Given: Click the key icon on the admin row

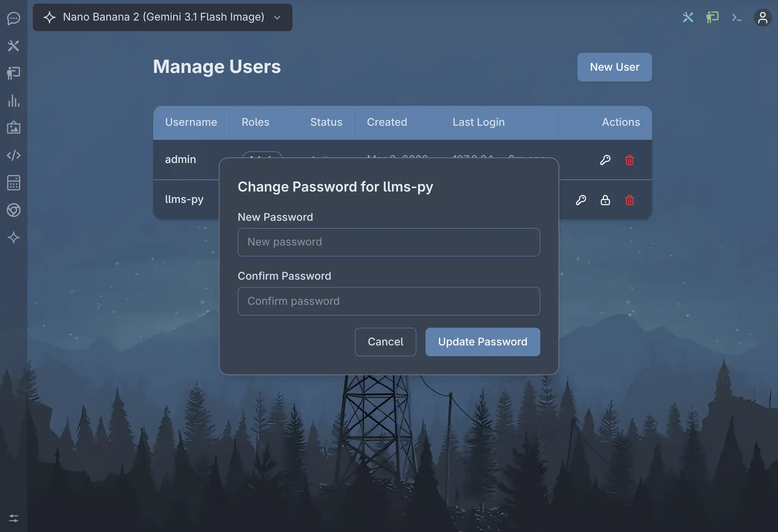Looking at the screenshot, I should [605, 160].
